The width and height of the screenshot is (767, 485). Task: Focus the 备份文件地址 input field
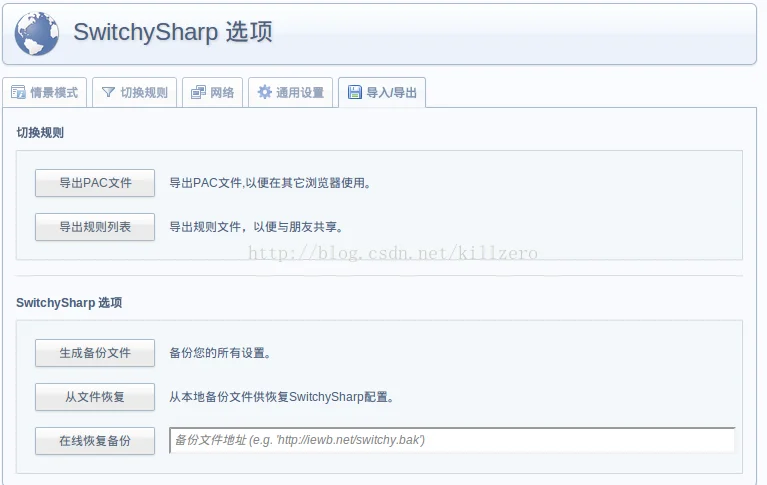click(x=452, y=440)
